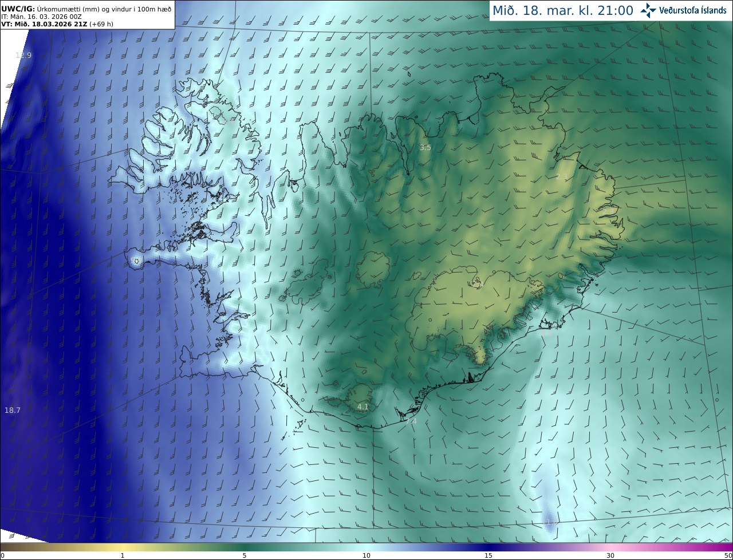733x560 pixels.
Task: Click the '18.7' value on the map
Action: [x=13, y=411]
